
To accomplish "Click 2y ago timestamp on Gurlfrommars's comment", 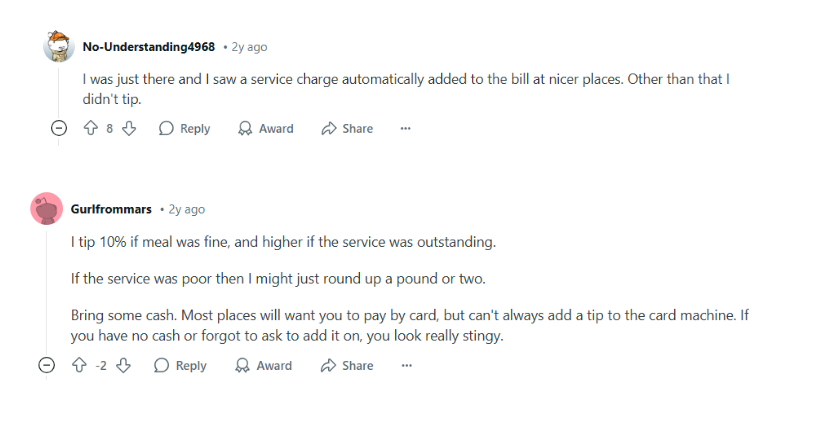I will (187, 209).
